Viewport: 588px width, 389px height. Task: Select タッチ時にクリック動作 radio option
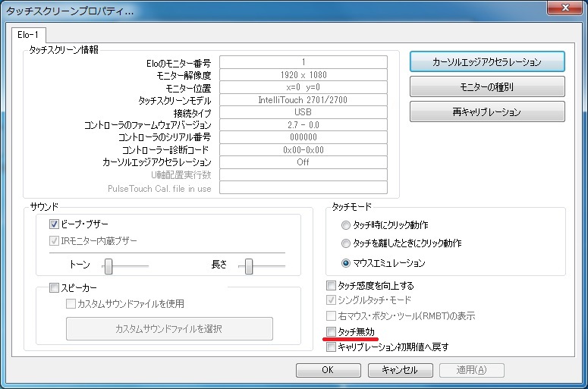346,225
